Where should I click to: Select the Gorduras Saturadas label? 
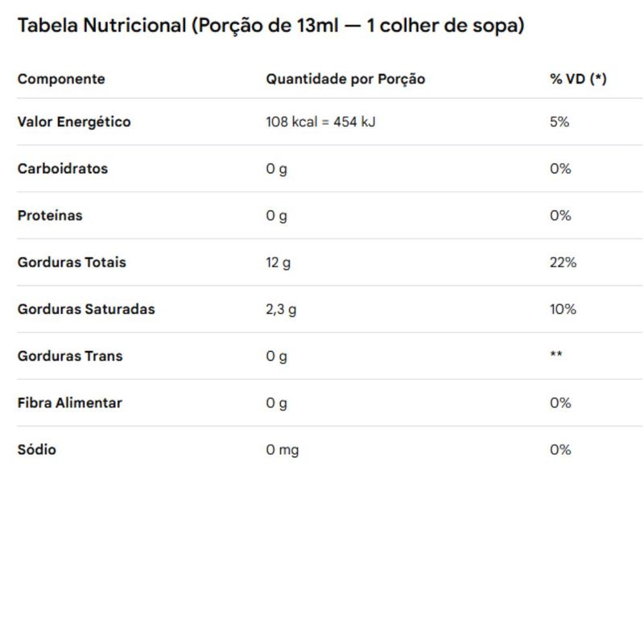86,309
